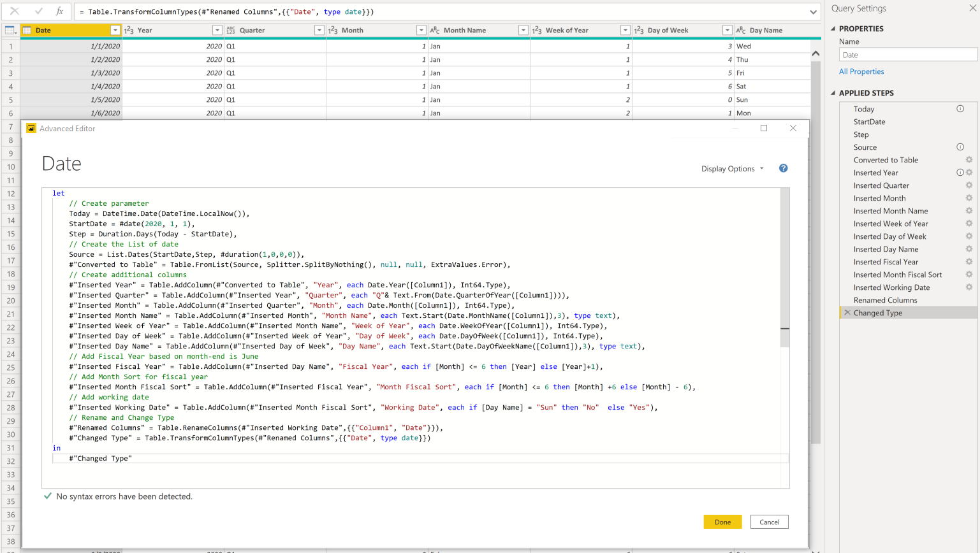This screenshot has height=553, width=980.
Task: Close the Advanced Editor dialog
Action: (793, 128)
